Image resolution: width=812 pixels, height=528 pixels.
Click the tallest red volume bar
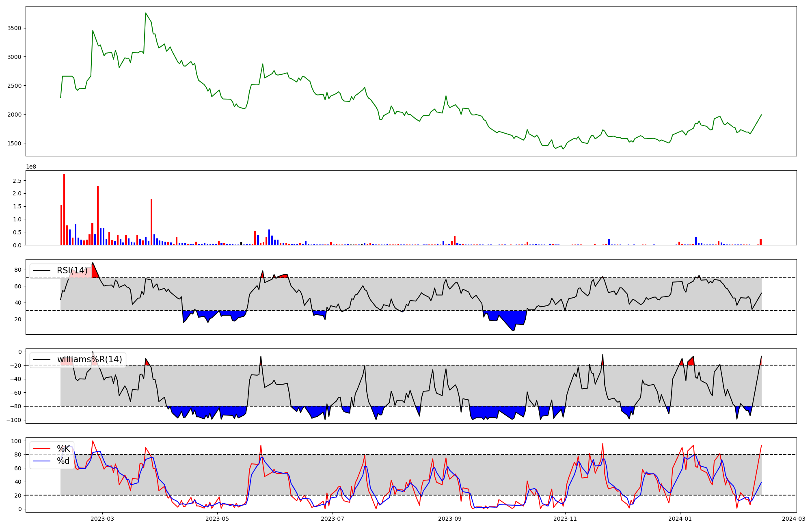coord(64,209)
